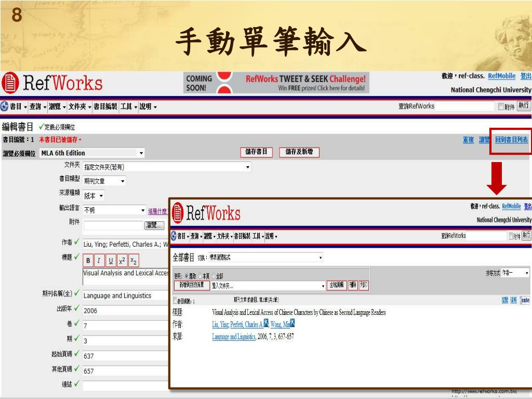Click the 出版年 field showing 2006
The image size is (532, 399).
click(126, 311)
